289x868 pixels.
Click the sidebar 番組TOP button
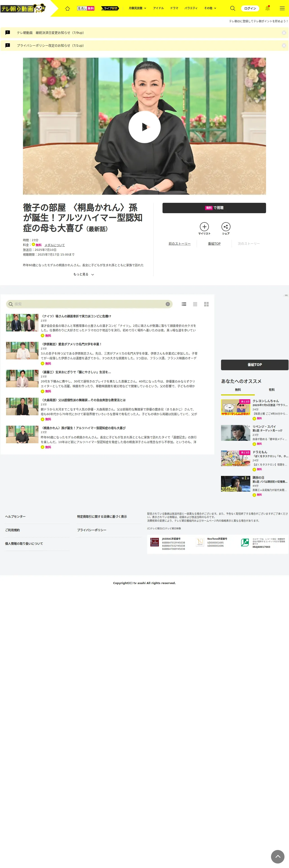coord(255,365)
